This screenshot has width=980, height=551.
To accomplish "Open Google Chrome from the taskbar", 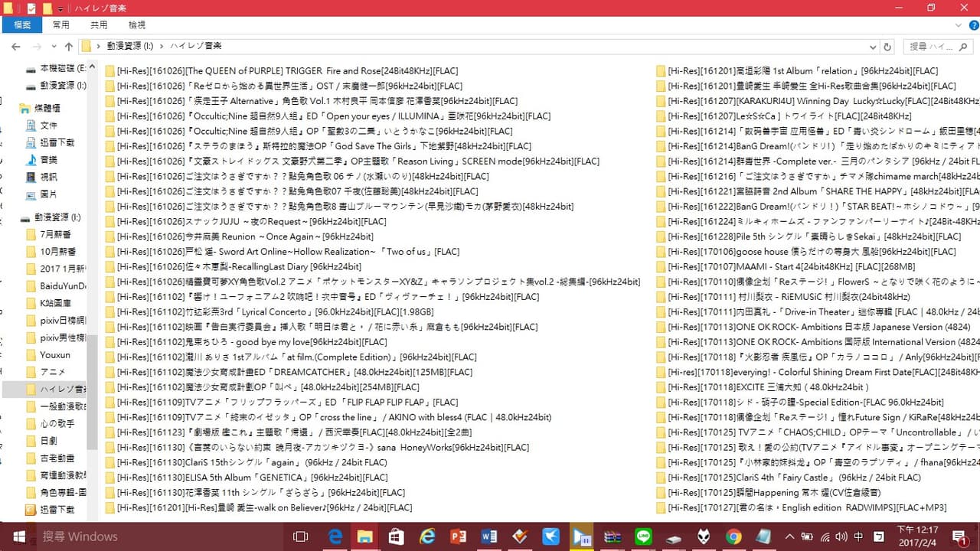I will click(734, 536).
